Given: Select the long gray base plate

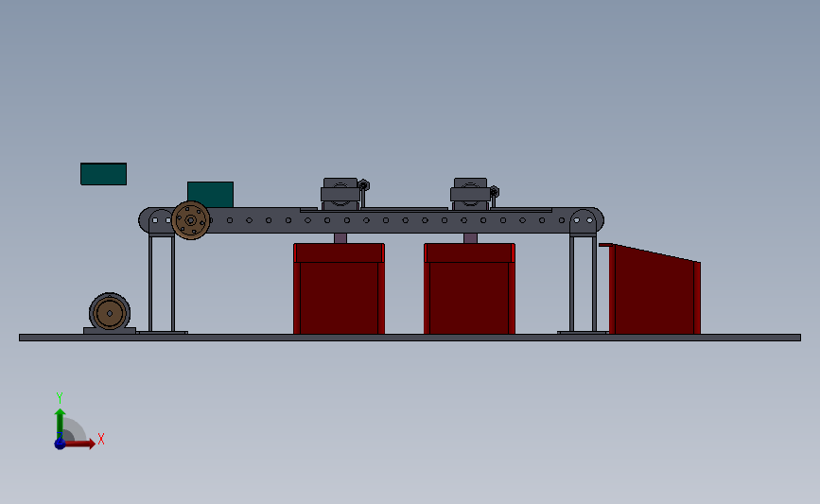Looking at the screenshot, I should (410, 338).
